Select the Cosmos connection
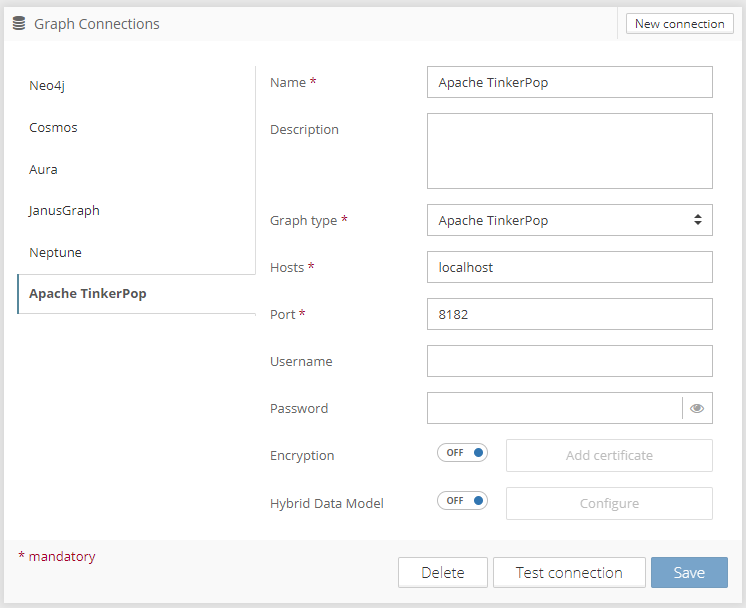The width and height of the screenshot is (746, 608). (x=53, y=128)
